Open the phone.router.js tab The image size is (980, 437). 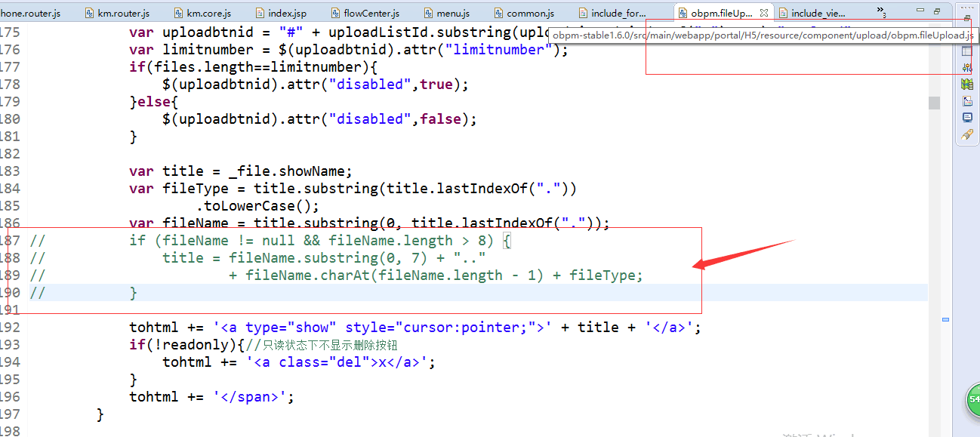click(x=30, y=13)
